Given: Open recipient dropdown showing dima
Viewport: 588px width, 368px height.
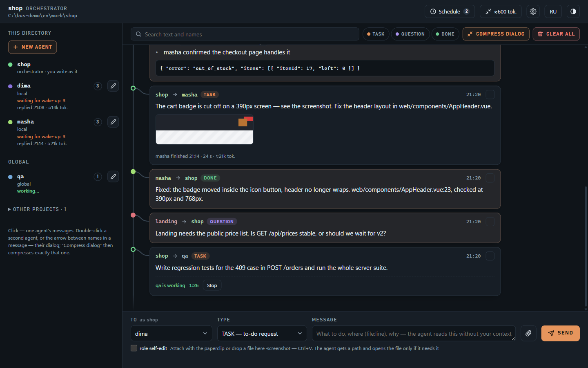Looking at the screenshot, I should [171, 333].
